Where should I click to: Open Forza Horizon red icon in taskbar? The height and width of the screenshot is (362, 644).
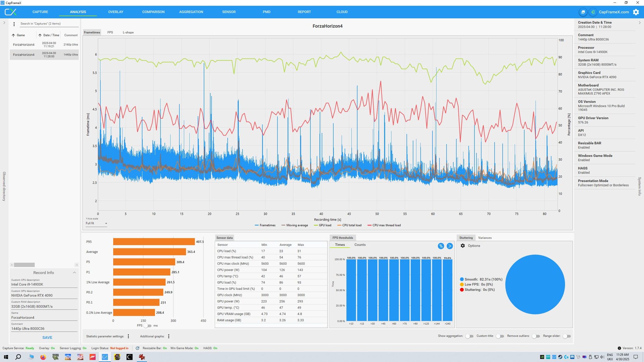[92, 357]
